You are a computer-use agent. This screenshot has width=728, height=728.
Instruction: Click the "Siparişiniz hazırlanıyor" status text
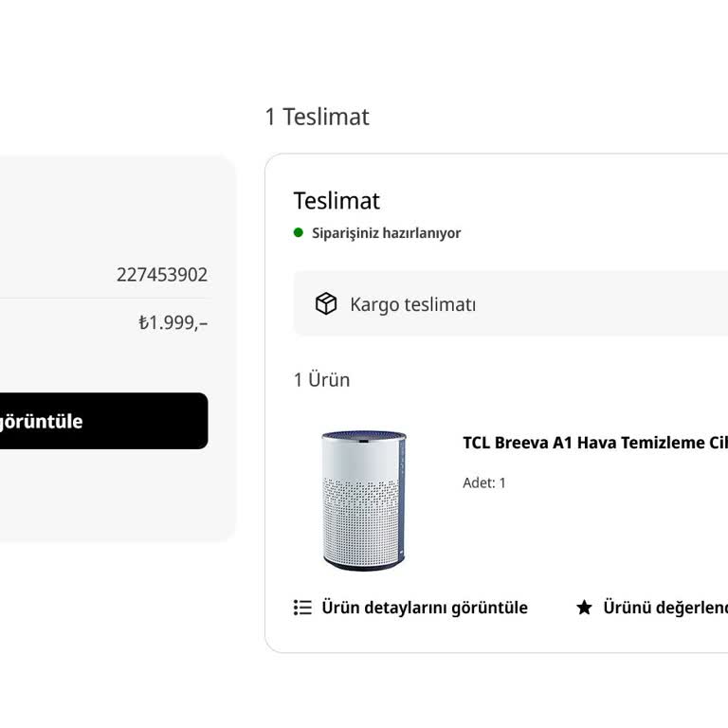click(x=387, y=233)
